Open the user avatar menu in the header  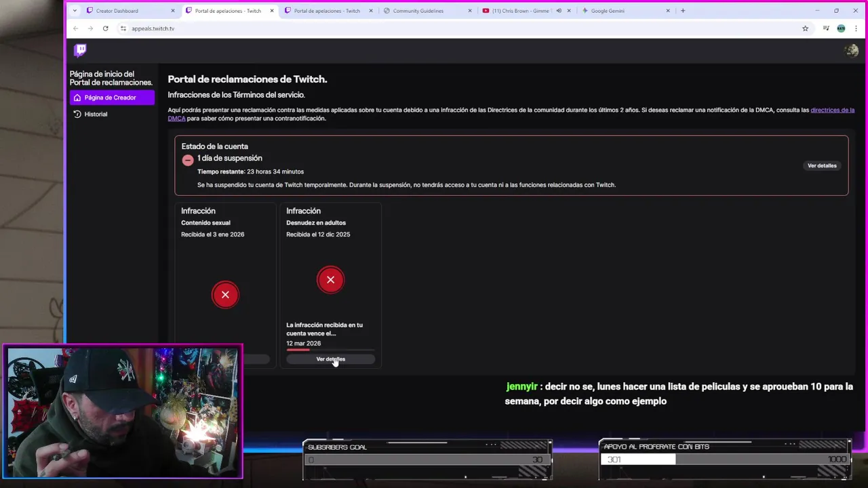850,51
